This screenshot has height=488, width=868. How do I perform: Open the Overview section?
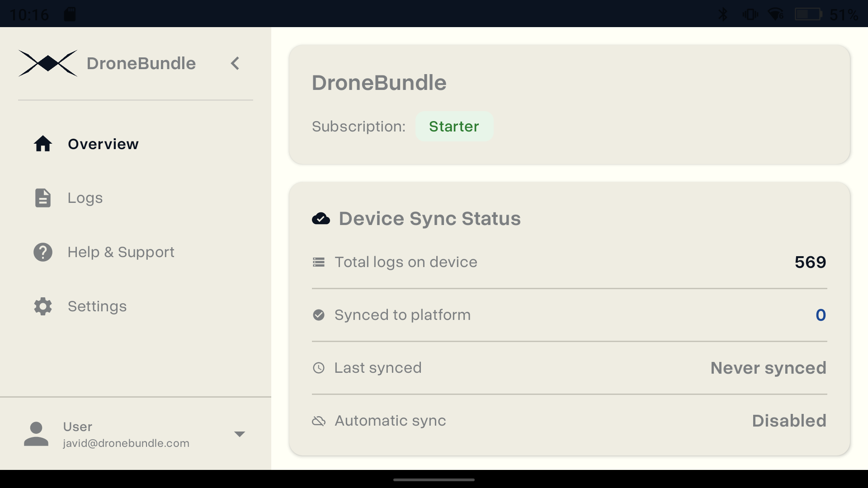103,144
